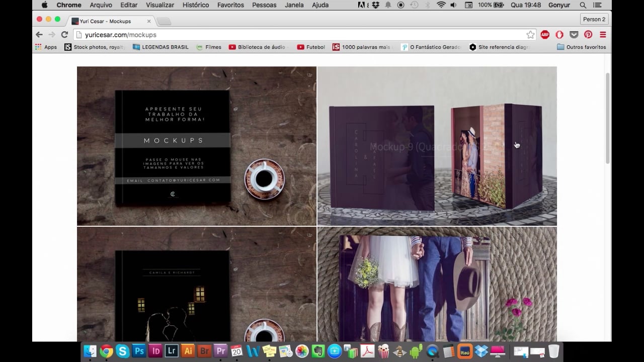The image size is (644, 362).
Task: Open the Futebol bookmark
Action: (311, 47)
